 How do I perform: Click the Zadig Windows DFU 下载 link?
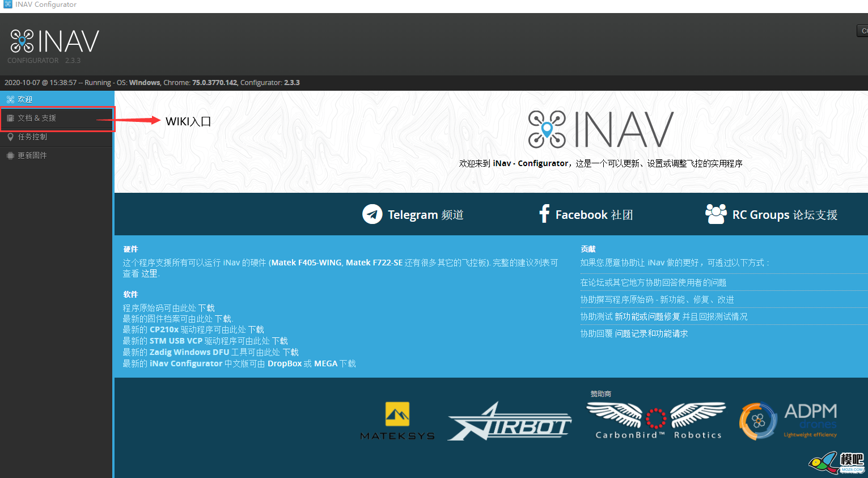(290, 352)
